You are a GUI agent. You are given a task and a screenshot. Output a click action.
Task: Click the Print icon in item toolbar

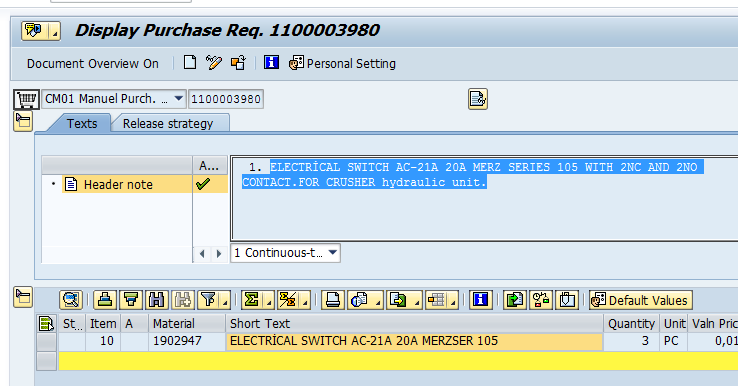click(x=333, y=300)
